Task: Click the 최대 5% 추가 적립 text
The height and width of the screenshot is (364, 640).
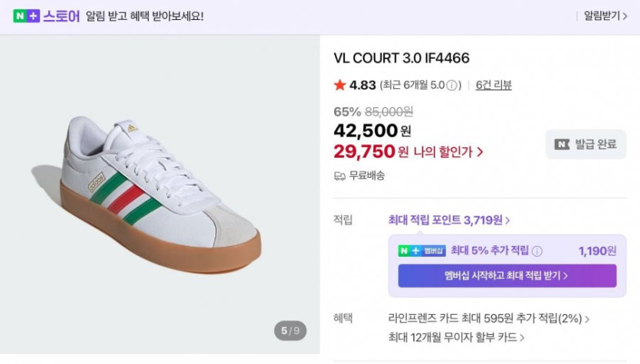Action: coord(489,251)
